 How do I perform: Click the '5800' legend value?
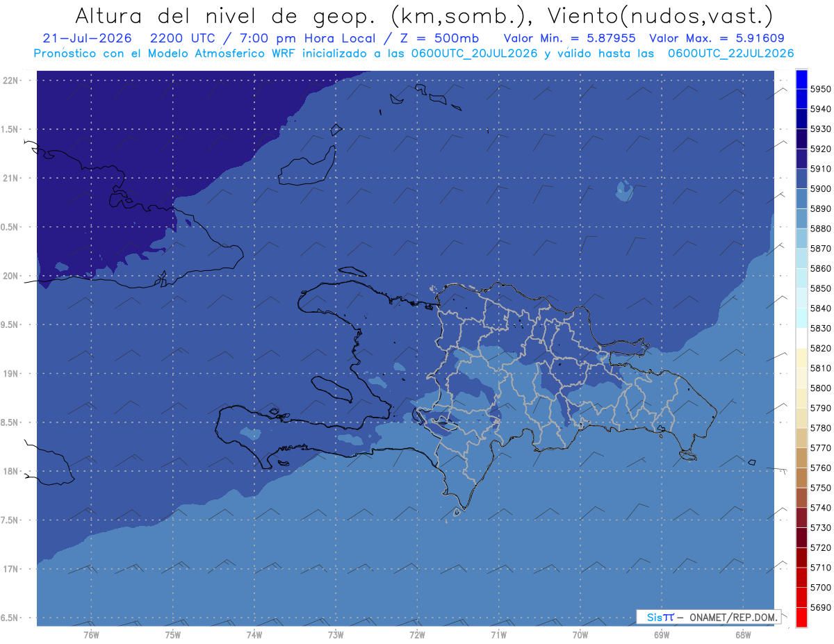point(820,388)
